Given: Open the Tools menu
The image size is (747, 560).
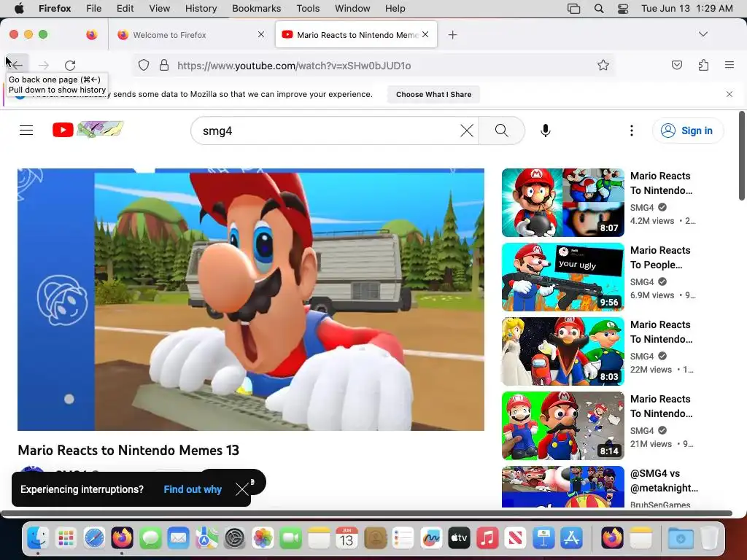Looking at the screenshot, I should click(308, 9).
